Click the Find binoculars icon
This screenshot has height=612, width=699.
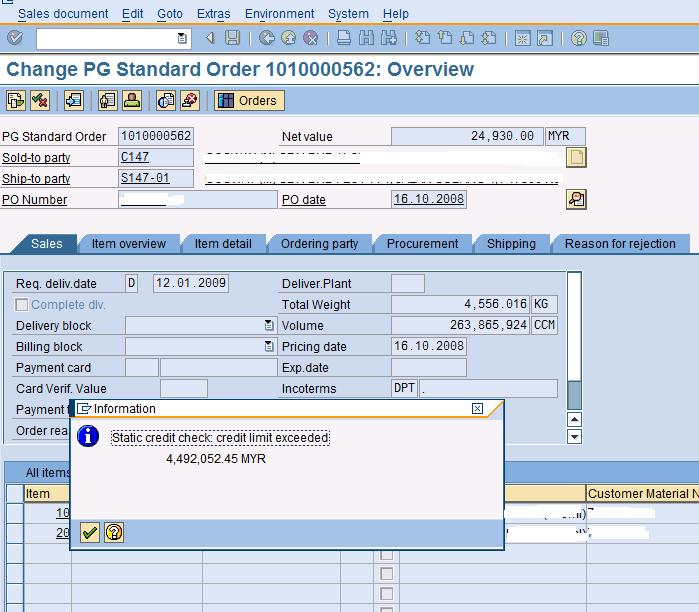366,38
